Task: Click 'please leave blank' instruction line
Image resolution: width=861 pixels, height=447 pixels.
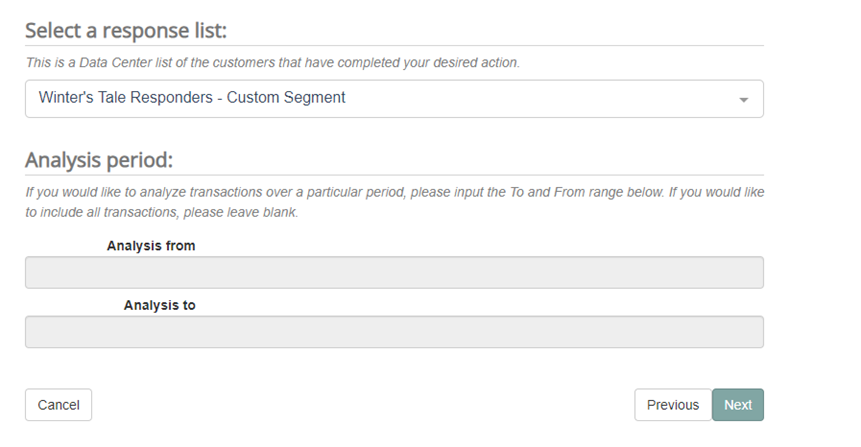Action: click(x=160, y=213)
